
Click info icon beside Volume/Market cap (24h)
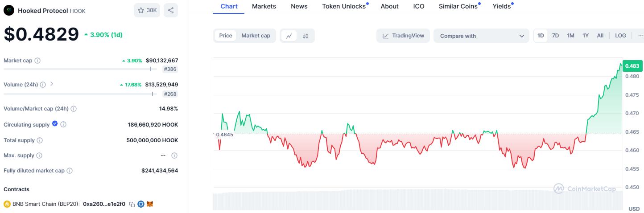(x=74, y=109)
